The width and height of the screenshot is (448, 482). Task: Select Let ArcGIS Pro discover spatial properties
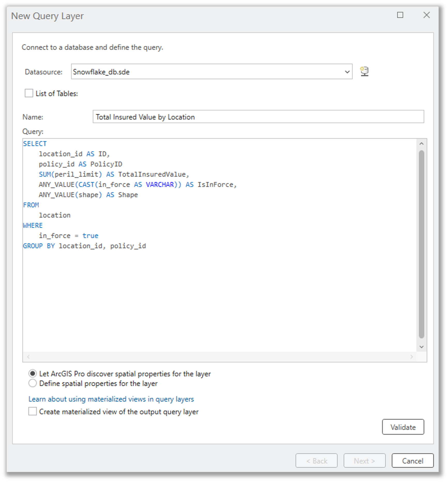pyautogui.click(x=33, y=374)
